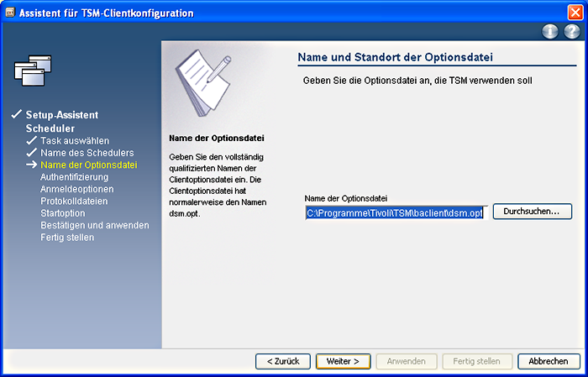588x377 pixels.
Task: Go to Anmeldeoptionen step in sidebar
Action: 76,189
